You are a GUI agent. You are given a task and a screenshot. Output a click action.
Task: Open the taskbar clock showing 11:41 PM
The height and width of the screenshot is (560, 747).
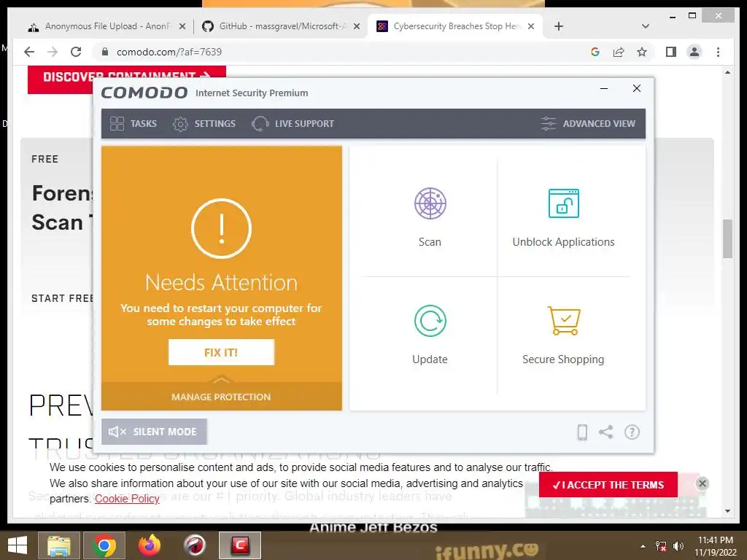pyautogui.click(x=716, y=546)
